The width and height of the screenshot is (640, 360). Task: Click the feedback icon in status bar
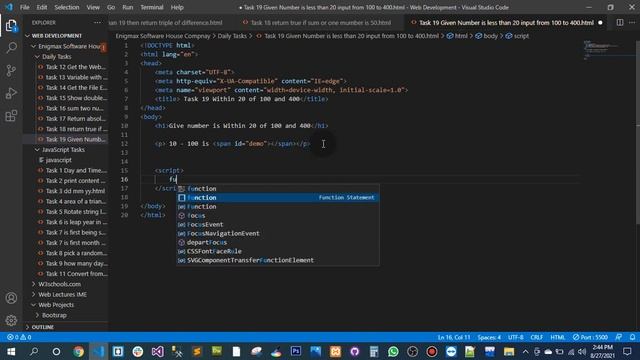[619, 337]
